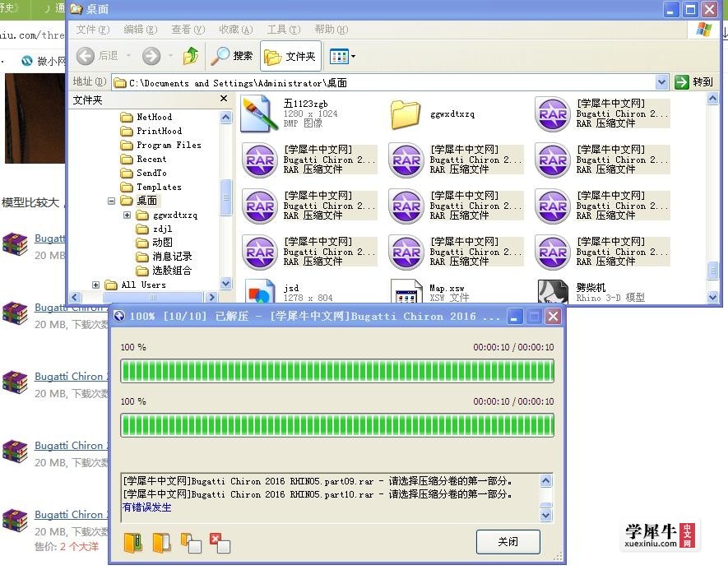Click the red X clear icon in extraction dialog
Image resolution: width=728 pixels, height=579 pixels.
pyautogui.click(x=220, y=542)
